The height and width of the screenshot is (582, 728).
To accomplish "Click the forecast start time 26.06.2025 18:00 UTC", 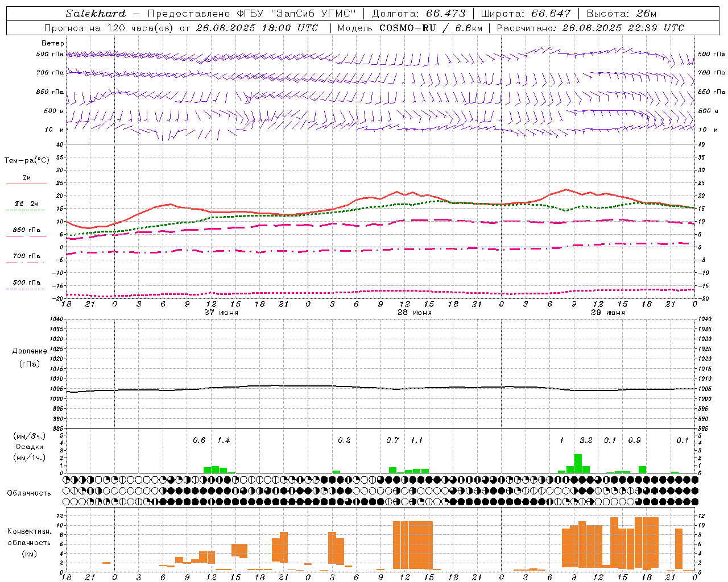I will coord(257,28).
